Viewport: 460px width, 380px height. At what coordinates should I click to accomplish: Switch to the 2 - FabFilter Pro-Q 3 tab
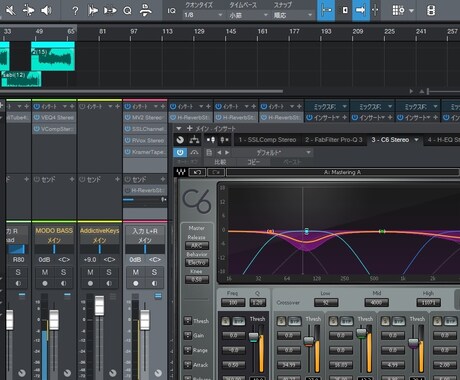pos(334,140)
